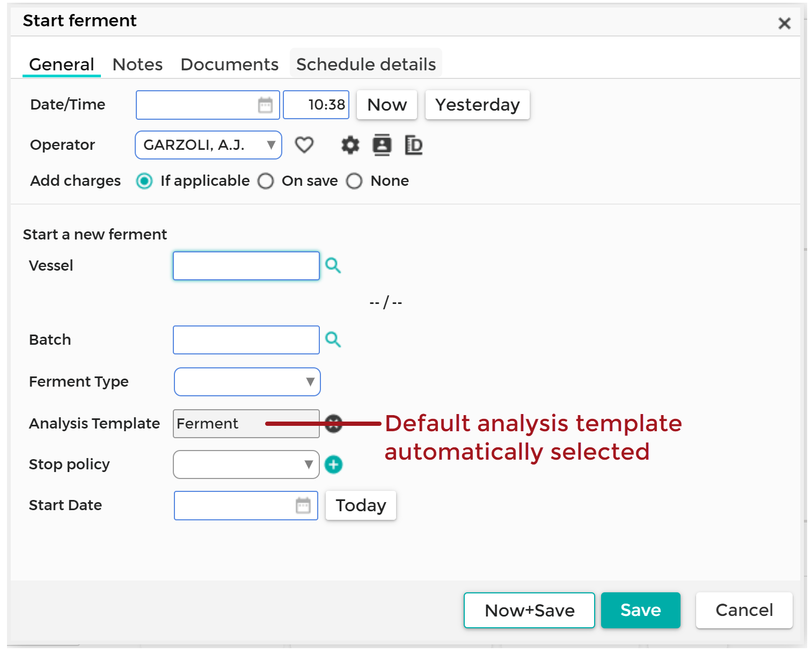Open the operator contact card icon

point(382,145)
